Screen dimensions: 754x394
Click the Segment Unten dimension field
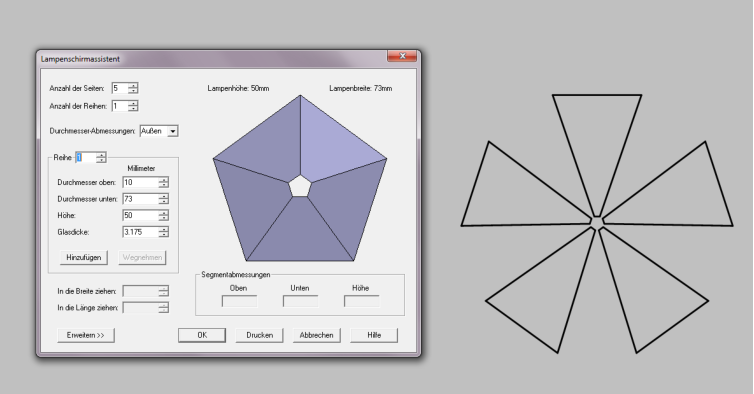300,302
